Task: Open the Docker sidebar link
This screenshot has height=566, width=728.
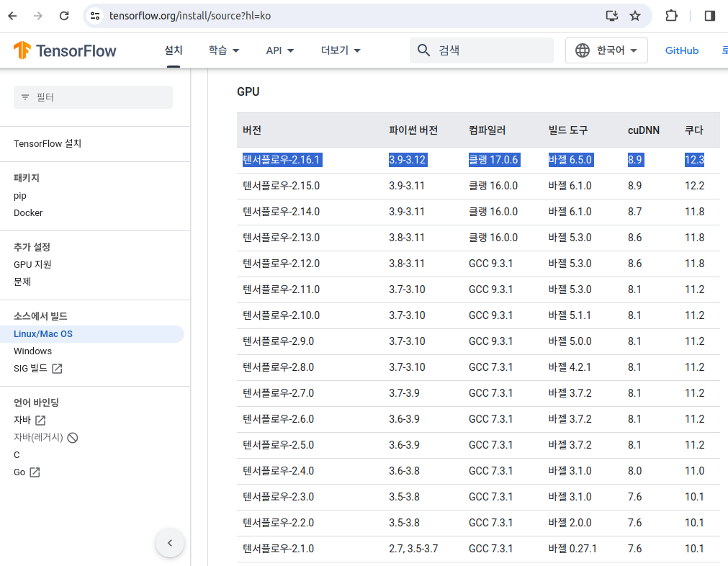Action: (28, 212)
